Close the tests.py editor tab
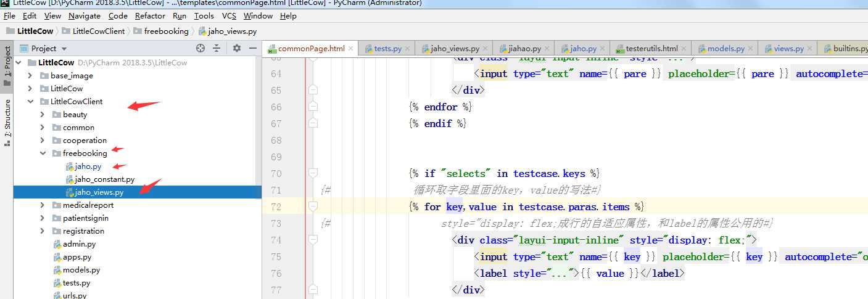Screen dimensions: 868x299 point(408,48)
